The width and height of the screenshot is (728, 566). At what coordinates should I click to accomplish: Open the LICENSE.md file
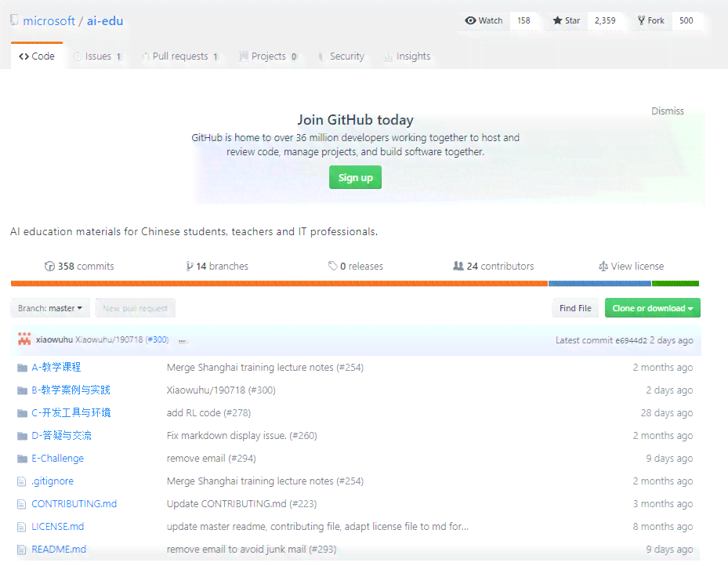(x=57, y=527)
